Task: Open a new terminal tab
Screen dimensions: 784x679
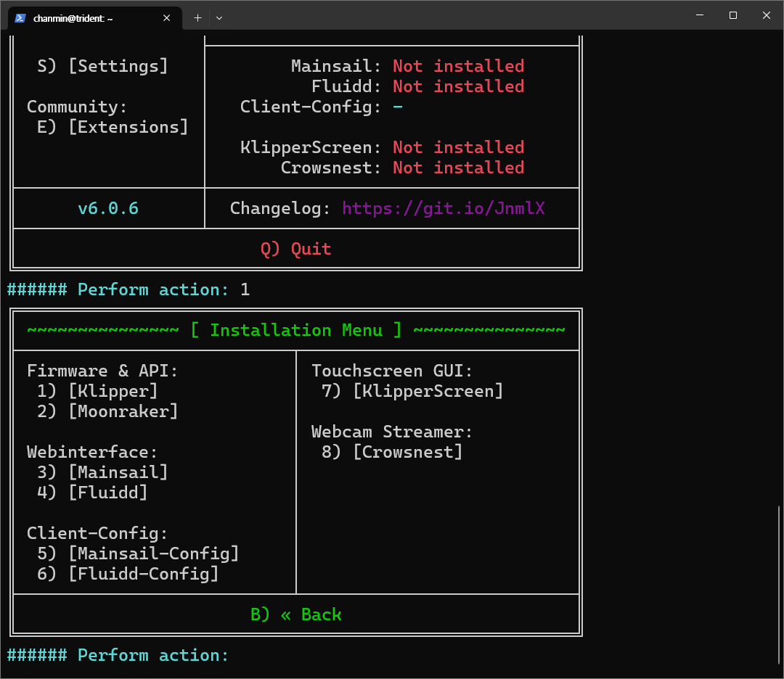Action: 197,18
